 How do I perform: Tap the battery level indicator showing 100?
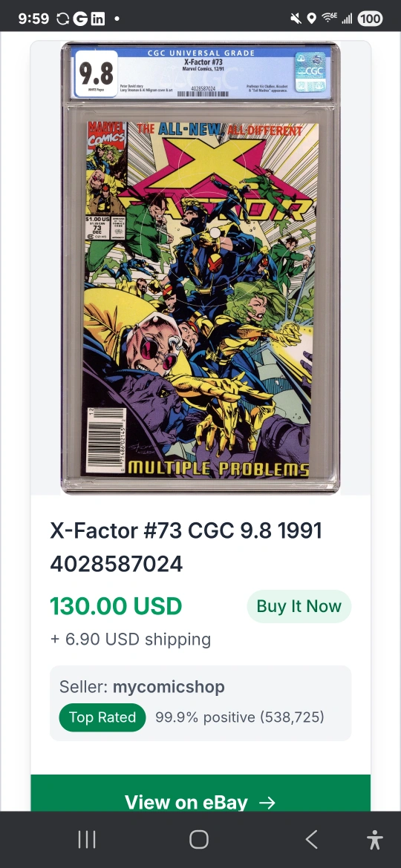click(x=370, y=19)
